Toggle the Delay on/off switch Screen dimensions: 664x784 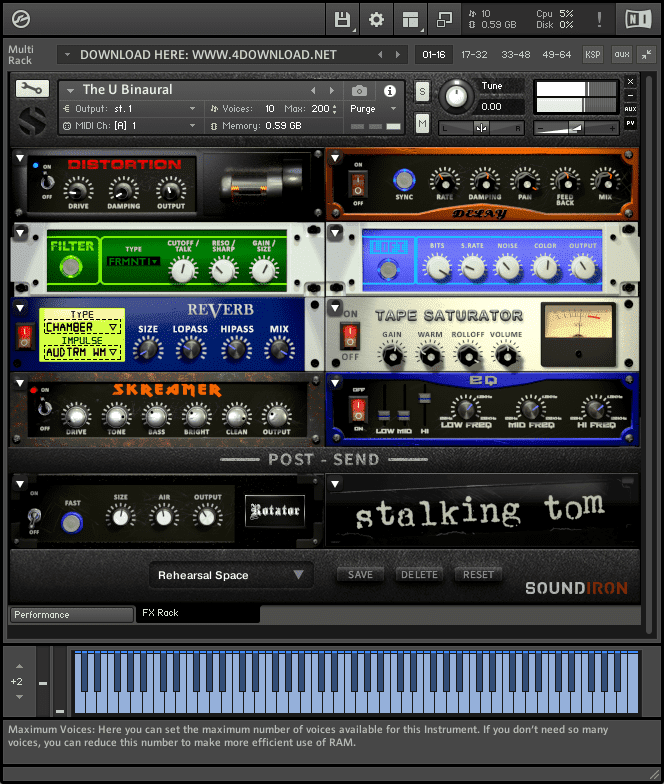358,184
